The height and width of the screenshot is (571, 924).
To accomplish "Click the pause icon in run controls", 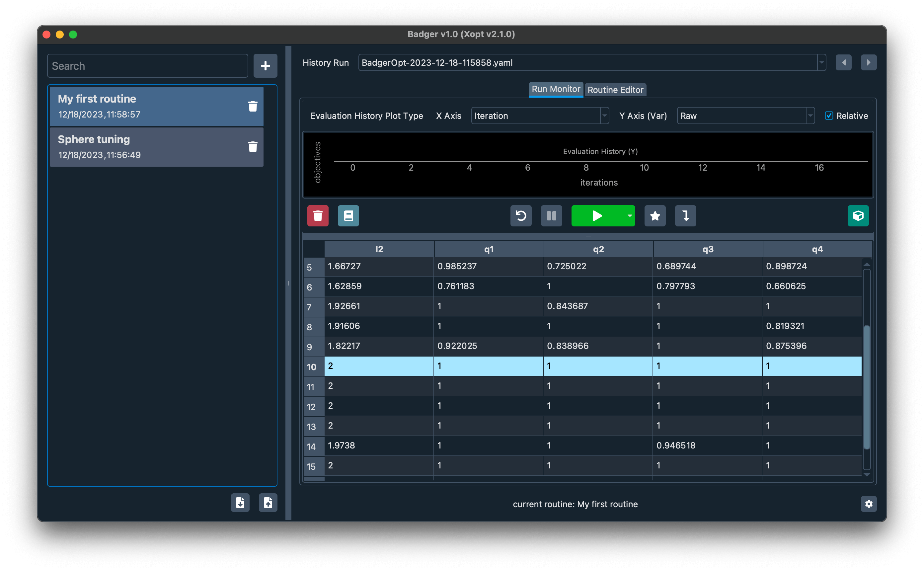I will 550,215.
